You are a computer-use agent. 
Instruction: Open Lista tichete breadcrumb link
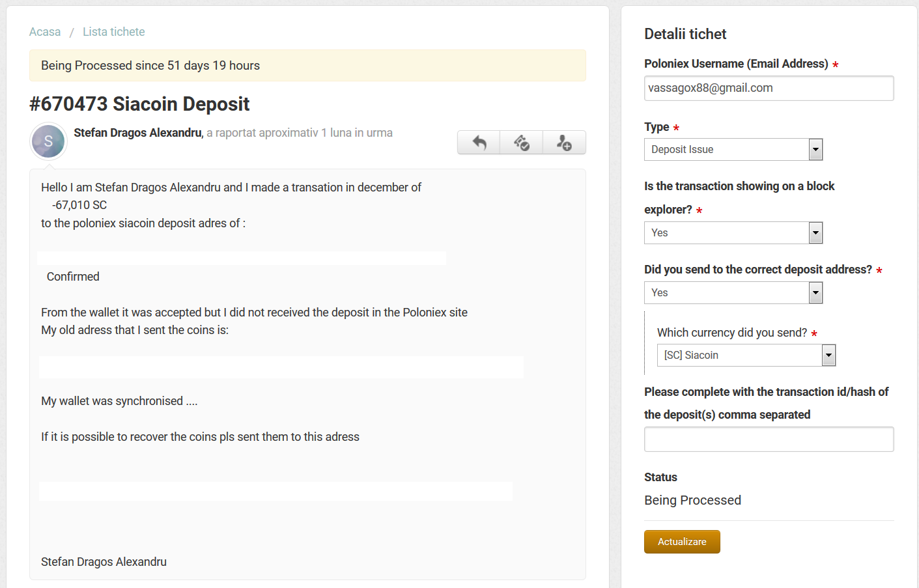tap(113, 32)
